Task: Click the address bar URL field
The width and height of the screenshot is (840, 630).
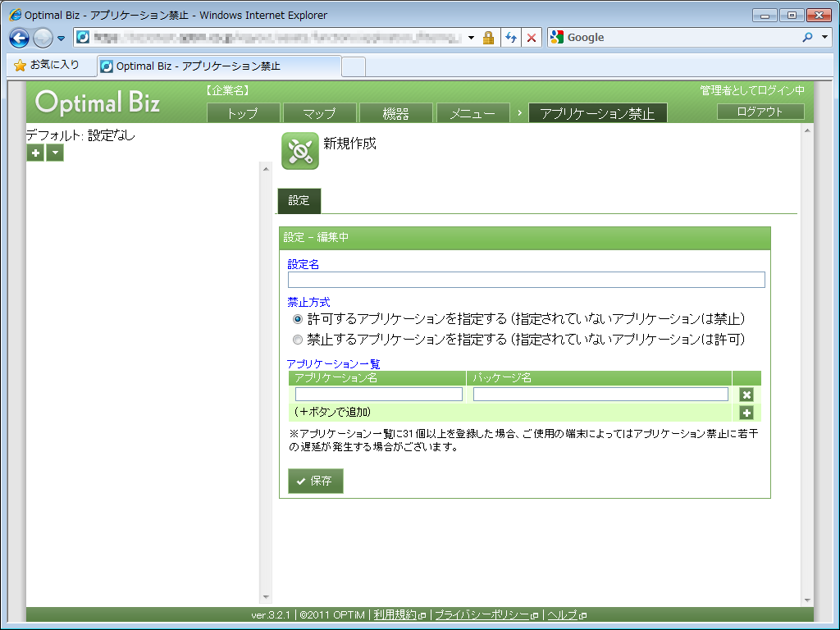Action: [x=276, y=38]
